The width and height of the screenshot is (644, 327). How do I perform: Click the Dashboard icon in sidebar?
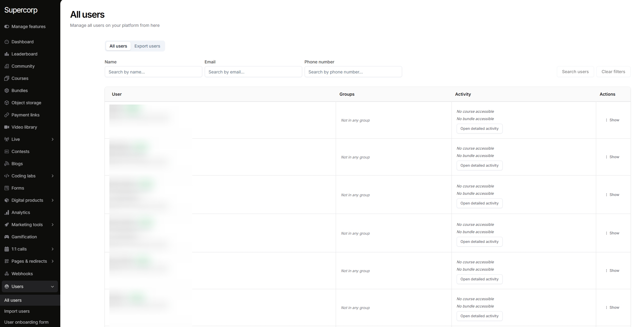click(7, 42)
